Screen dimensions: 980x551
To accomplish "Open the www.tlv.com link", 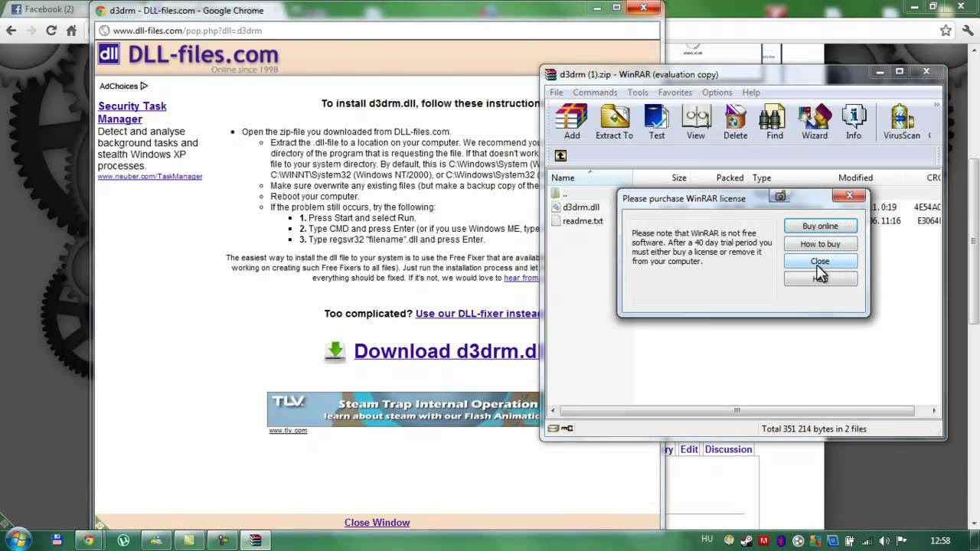I will [288, 431].
